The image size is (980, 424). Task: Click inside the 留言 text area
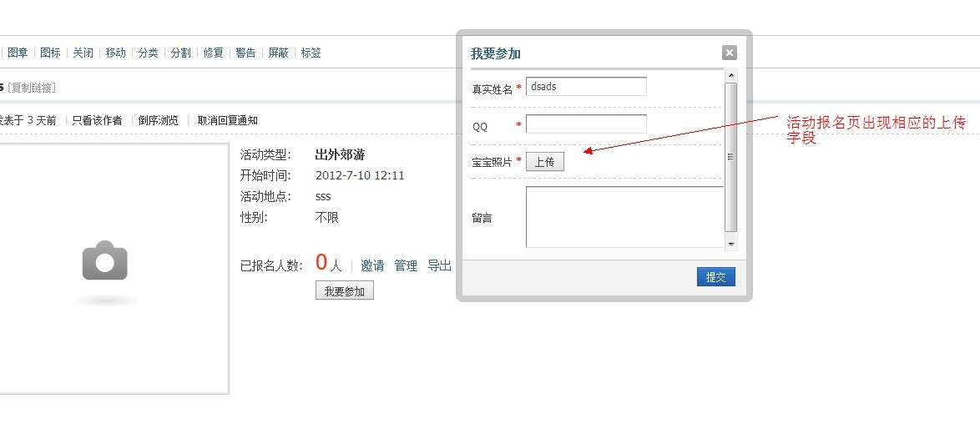click(624, 217)
